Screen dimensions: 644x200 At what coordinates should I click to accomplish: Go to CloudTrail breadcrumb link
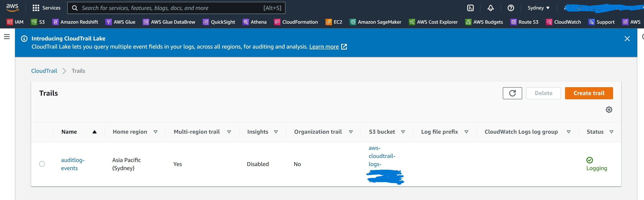(44, 71)
